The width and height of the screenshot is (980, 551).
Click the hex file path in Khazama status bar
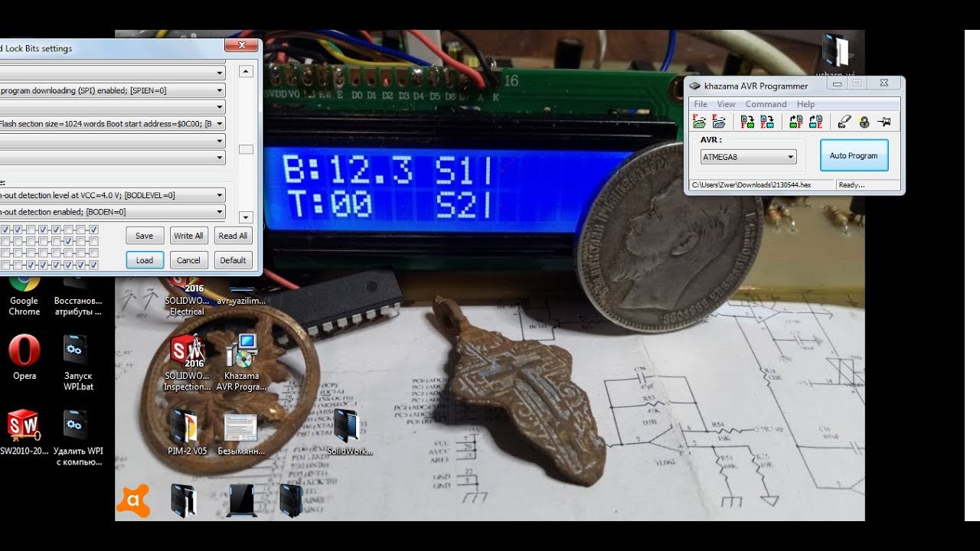752,184
